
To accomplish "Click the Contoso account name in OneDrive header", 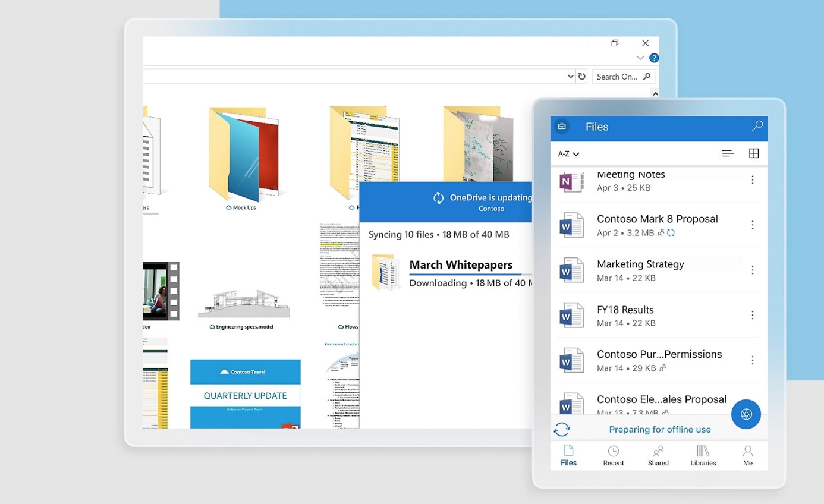I will (x=491, y=209).
